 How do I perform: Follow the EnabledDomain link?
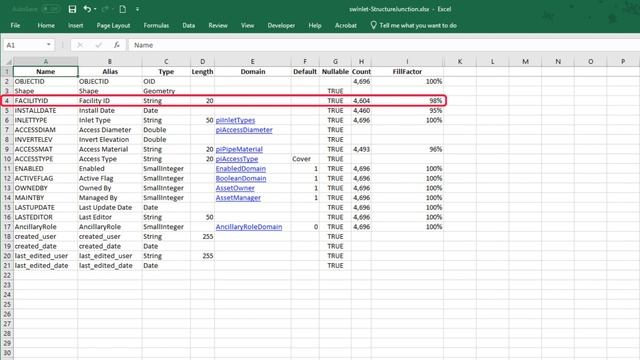(241, 169)
